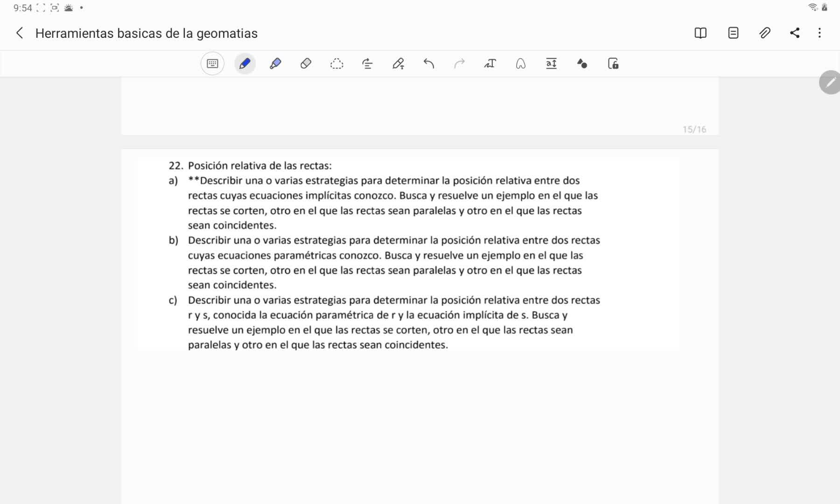The width and height of the screenshot is (840, 504).
Task: Redo the last undone action
Action: point(459,63)
